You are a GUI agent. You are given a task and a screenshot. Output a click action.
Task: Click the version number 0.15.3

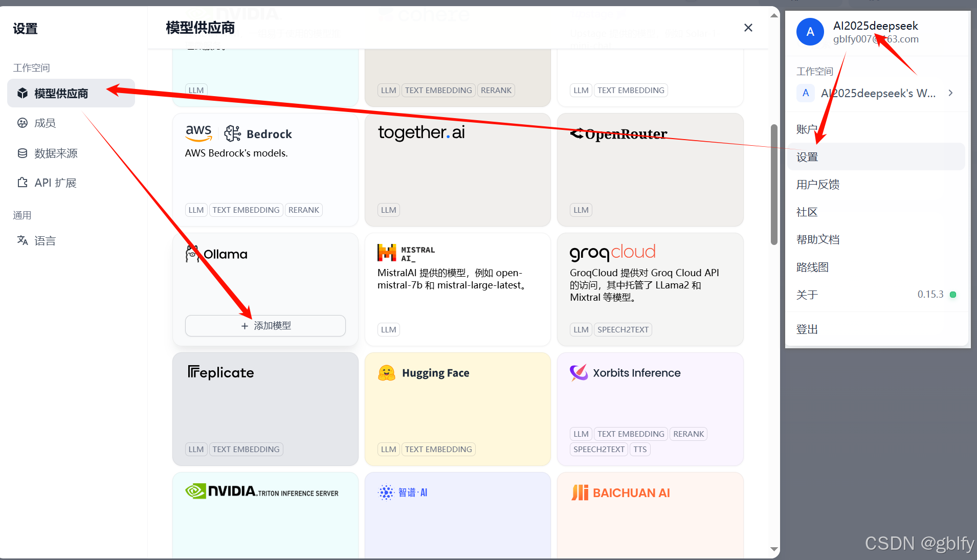tap(930, 294)
